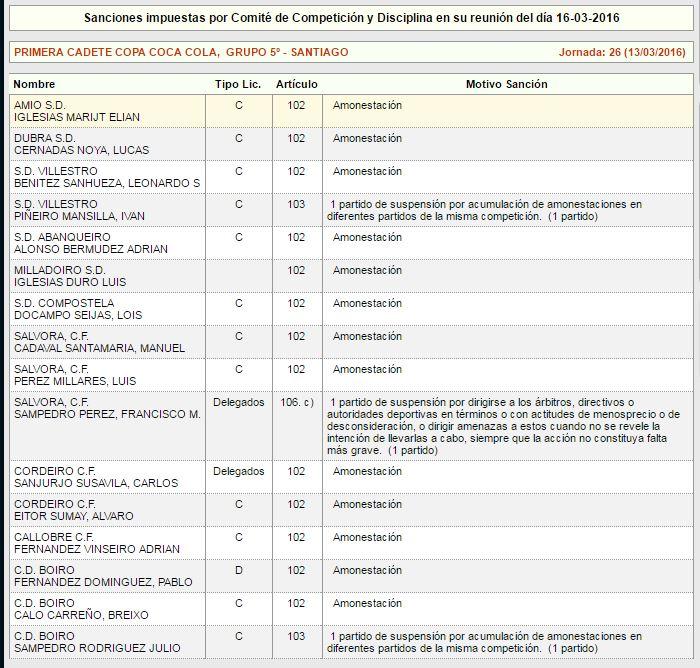The height and width of the screenshot is (668, 700).
Task: Click suspension reason text for SAMPEDRO RODRIGUEZ JULIO
Action: (x=485, y=643)
